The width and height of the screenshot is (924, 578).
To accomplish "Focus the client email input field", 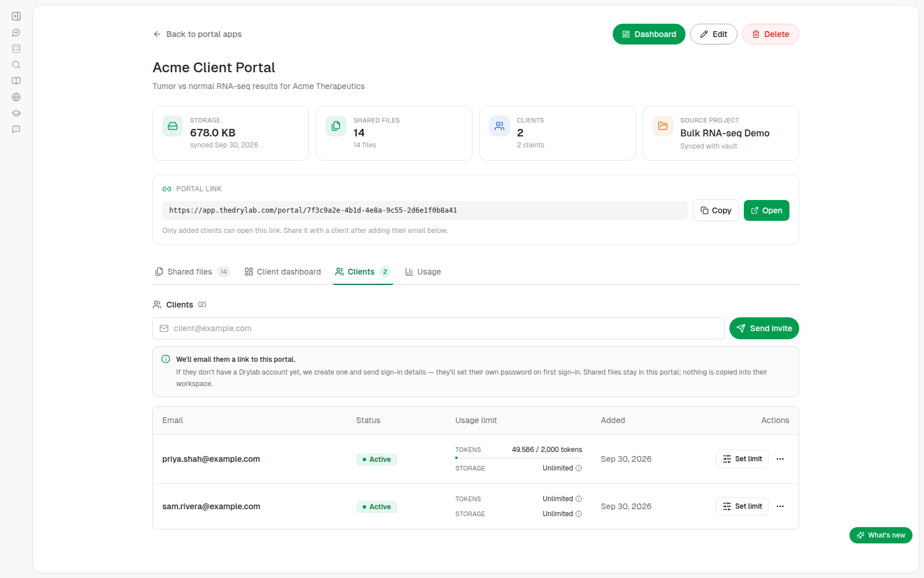I will (x=438, y=328).
